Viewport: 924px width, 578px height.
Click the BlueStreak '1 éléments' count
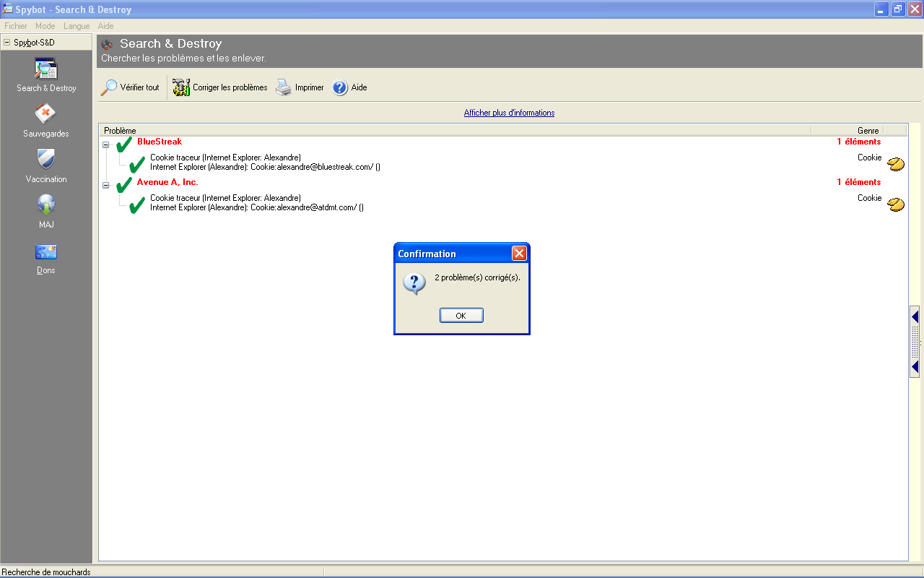[x=859, y=142]
